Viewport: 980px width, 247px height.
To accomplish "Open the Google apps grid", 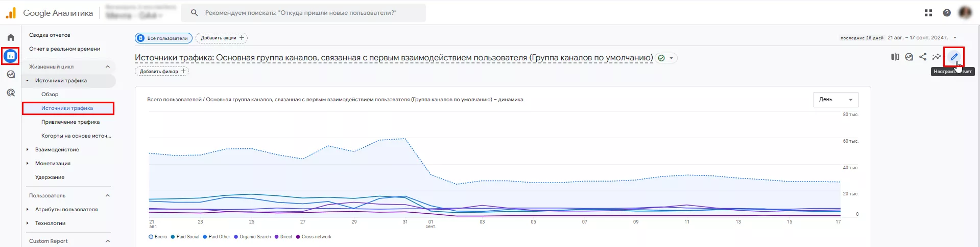I will click(x=928, y=13).
